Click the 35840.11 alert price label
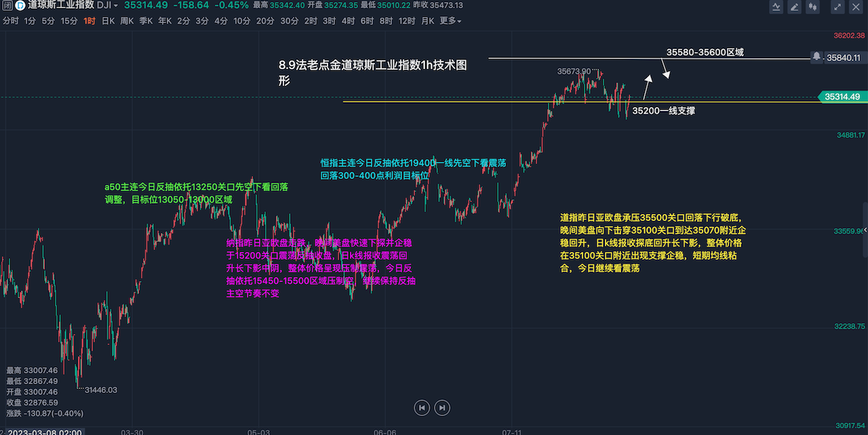 point(843,58)
